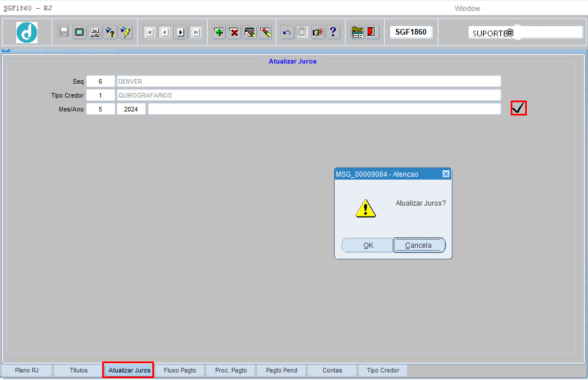Screen dimensions: 588x380
Task: Click the printer icon in the toolbar
Action: pyautogui.click(x=95, y=32)
